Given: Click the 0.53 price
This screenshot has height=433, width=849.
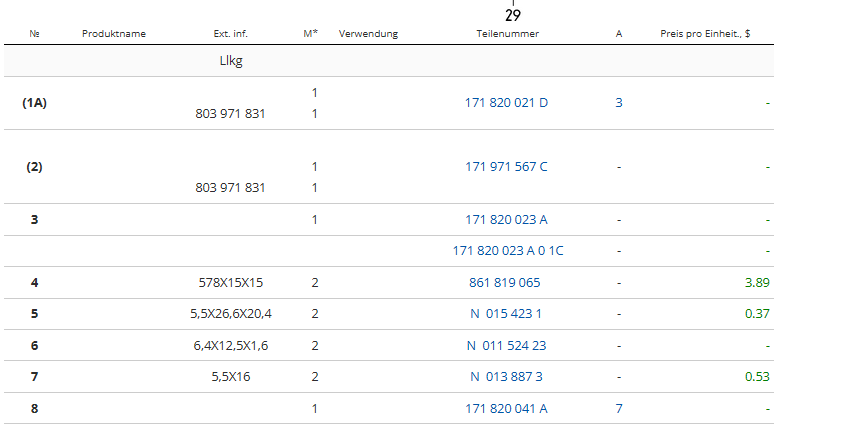Looking at the screenshot, I should point(757,377).
